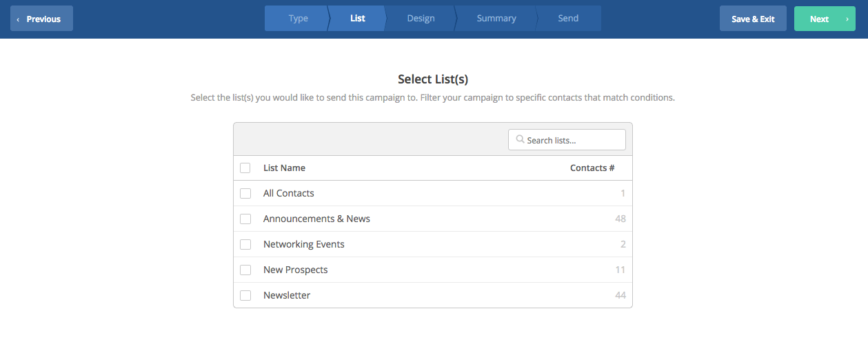
Task: Check the Newsletter list checkbox
Action: coord(245,295)
